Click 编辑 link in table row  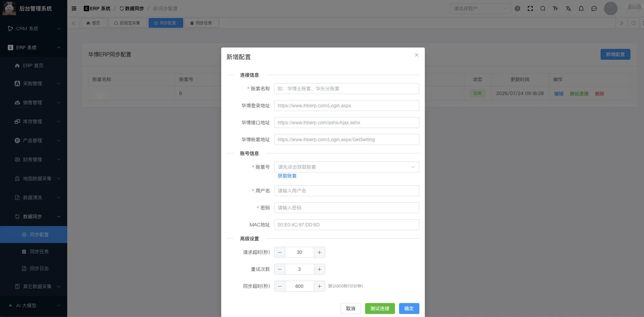[558, 94]
